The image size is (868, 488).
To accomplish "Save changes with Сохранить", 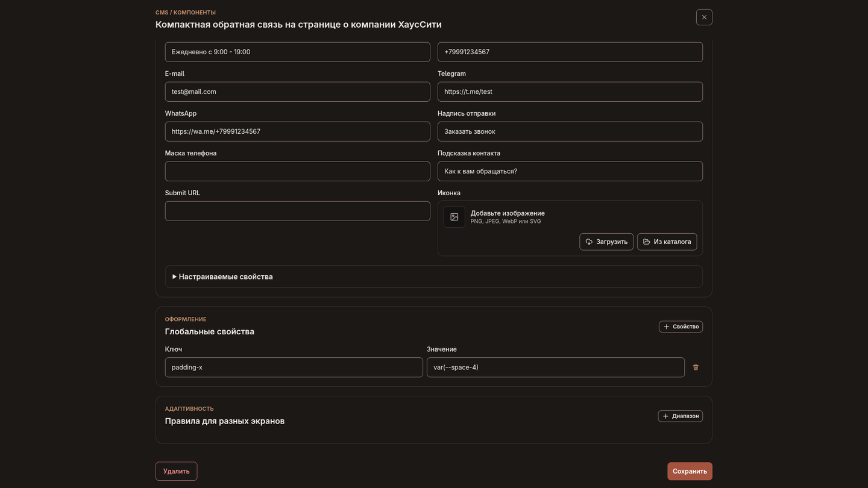I will pyautogui.click(x=690, y=471).
